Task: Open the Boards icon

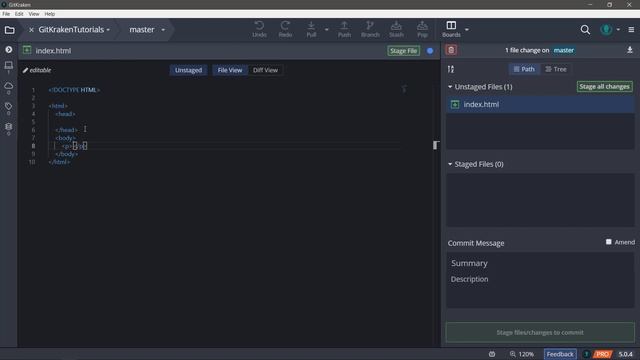Action: tap(451, 29)
